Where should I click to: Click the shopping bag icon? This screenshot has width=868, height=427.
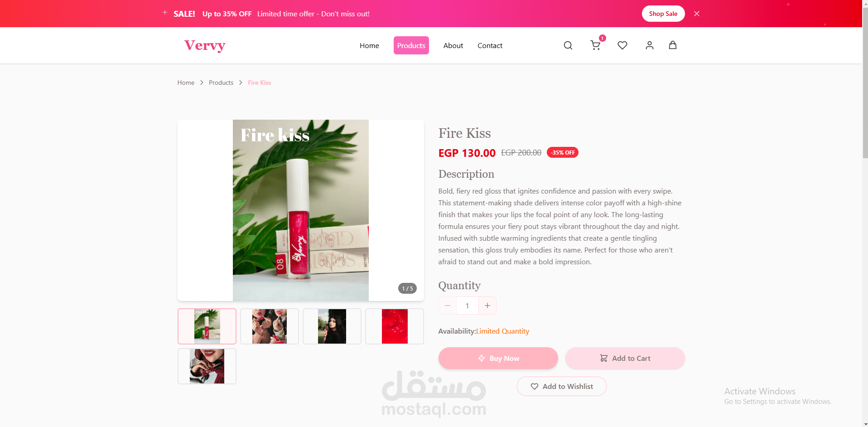tap(673, 45)
